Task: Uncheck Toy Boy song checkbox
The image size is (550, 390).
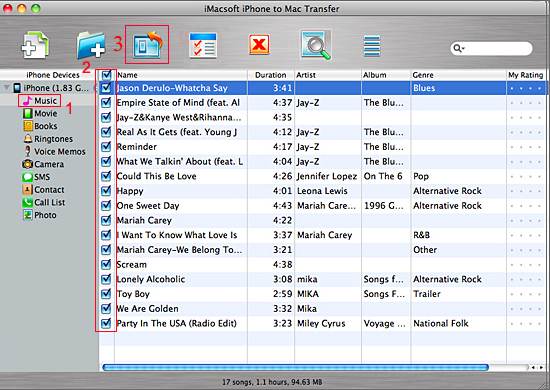Action: [x=106, y=294]
